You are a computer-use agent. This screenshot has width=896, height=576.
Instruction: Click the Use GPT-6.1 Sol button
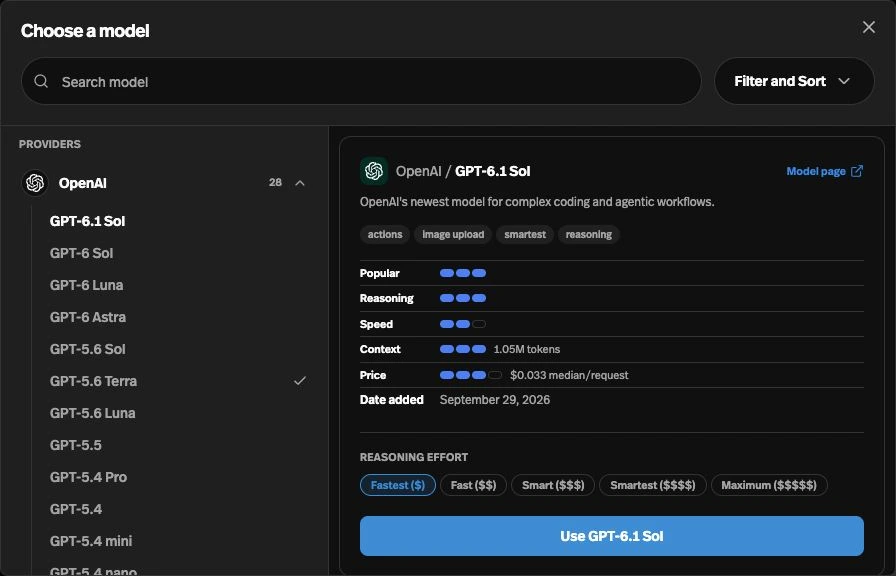(x=611, y=536)
